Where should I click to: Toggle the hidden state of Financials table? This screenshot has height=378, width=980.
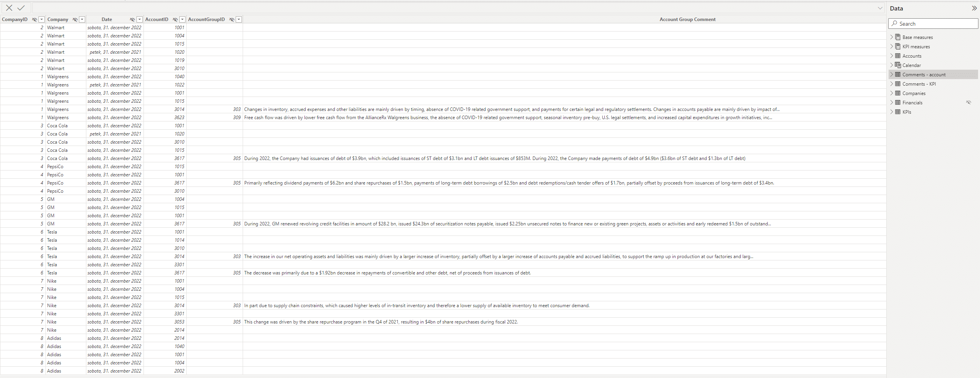tap(968, 102)
